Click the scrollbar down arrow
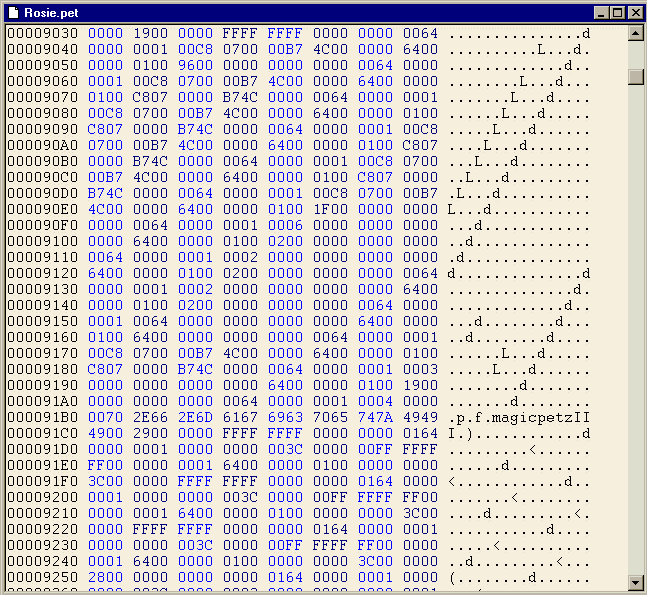Viewport: 647px width, 595px height. click(x=636, y=582)
